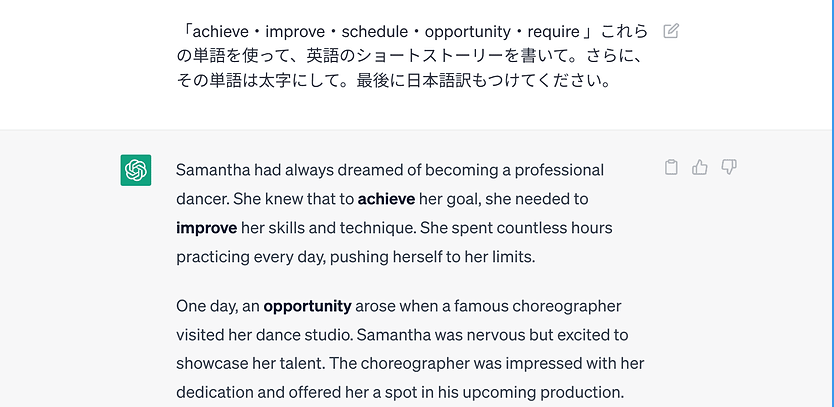
Task: Click the vertical scrollbar at the right edge
Action: (832, 203)
